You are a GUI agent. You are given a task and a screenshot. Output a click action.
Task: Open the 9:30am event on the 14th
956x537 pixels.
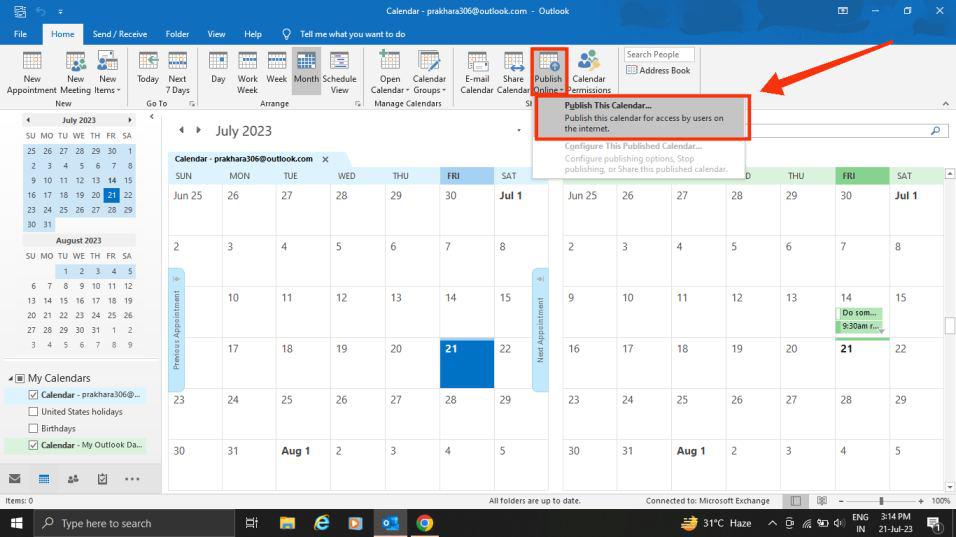coord(858,326)
